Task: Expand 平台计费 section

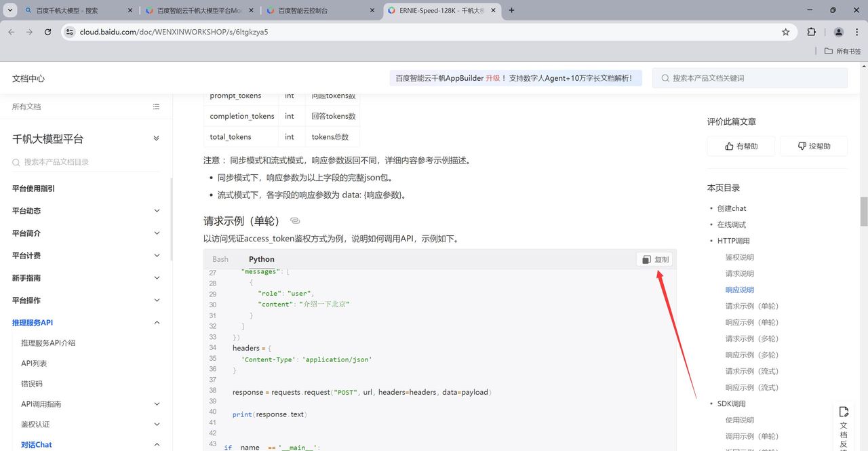Action: click(x=157, y=256)
